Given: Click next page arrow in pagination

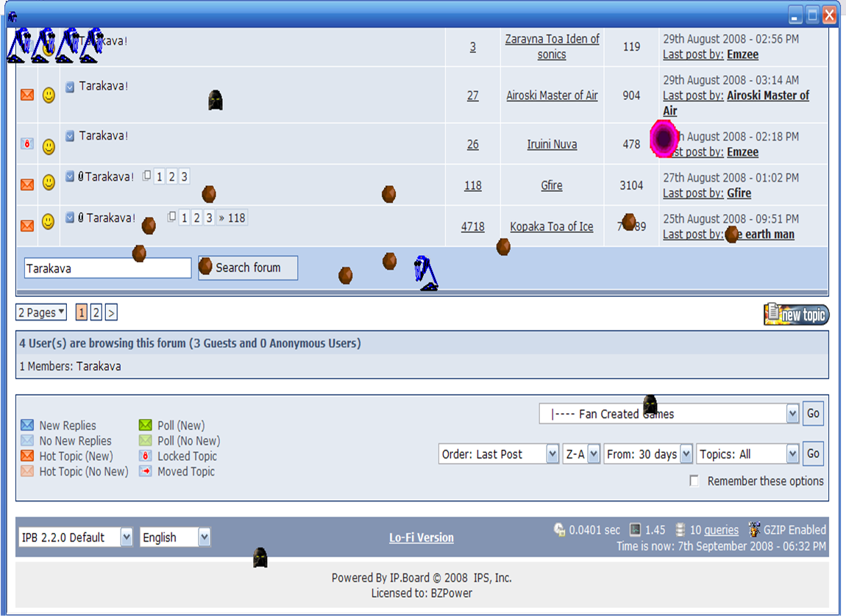Looking at the screenshot, I should click(111, 312).
